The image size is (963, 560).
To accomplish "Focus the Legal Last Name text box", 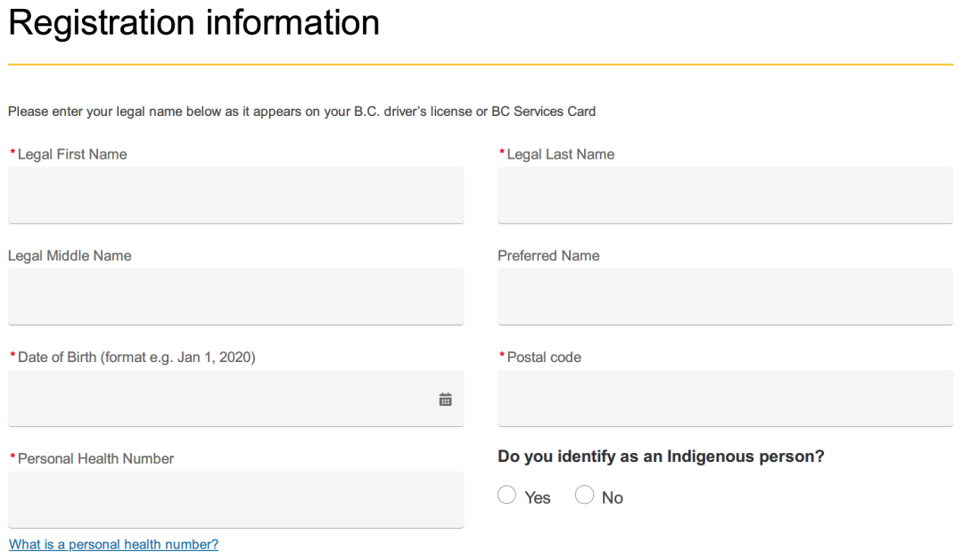I will tap(725, 195).
